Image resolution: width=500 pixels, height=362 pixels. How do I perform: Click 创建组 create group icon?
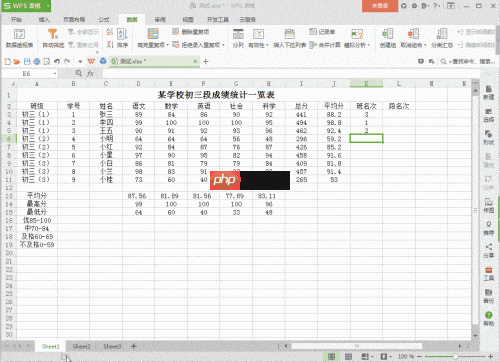(x=388, y=34)
